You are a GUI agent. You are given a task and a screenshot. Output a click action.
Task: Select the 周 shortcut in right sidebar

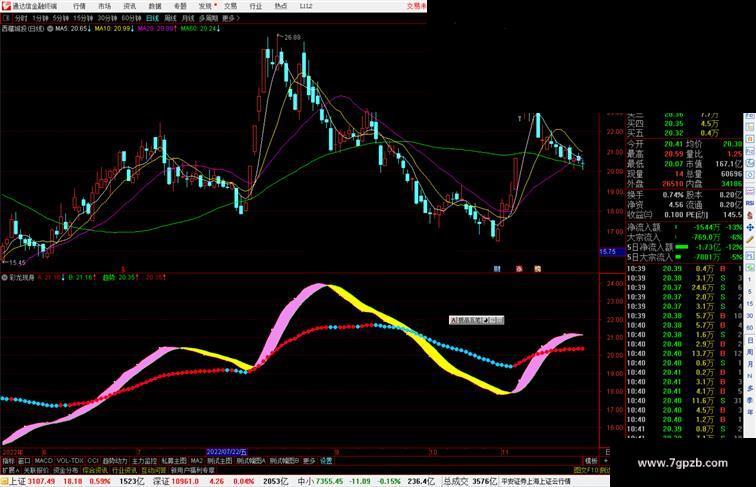[x=750, y=352]
